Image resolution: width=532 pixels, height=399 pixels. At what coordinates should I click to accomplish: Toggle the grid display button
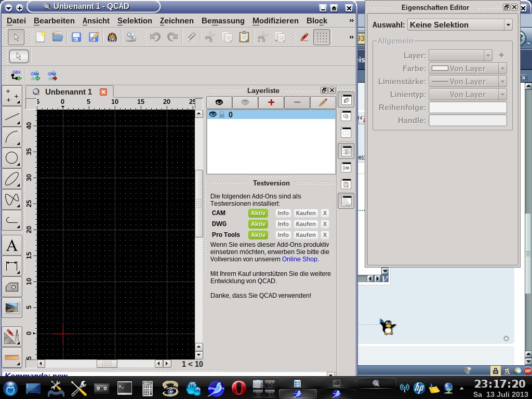click(321, 37)
